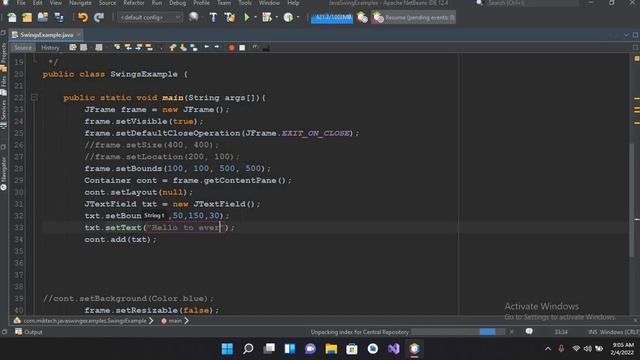This screenshot has height=360, width=640.
Task: Open the notifications balloon icon
Action: pyautogui.click(x=529, y=331)
